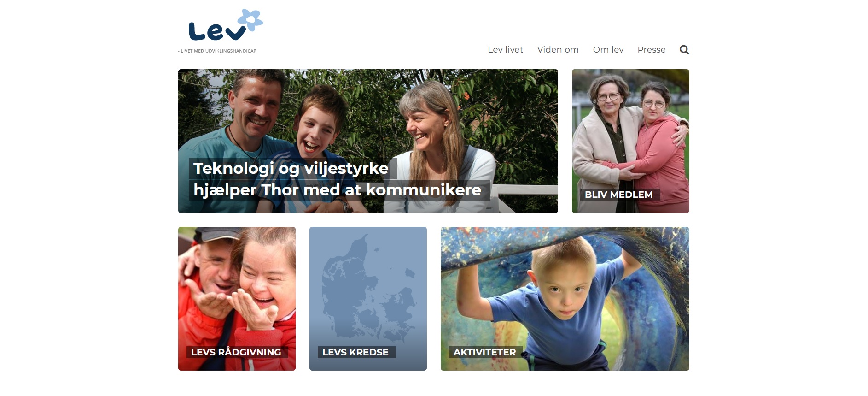This screenshot has width=868, height=396.
Task: Click the two women hugging photo
Action: click(630, 141)
